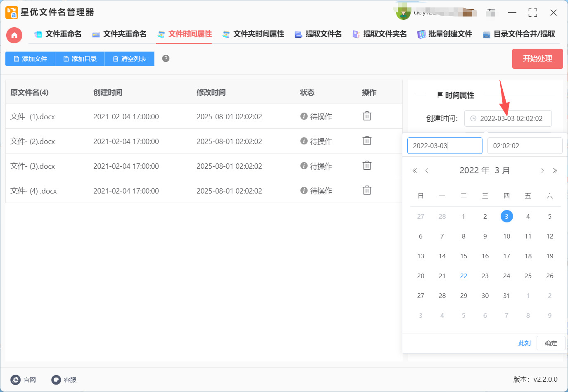Go to next month in calendar

(x=542, y=170)
